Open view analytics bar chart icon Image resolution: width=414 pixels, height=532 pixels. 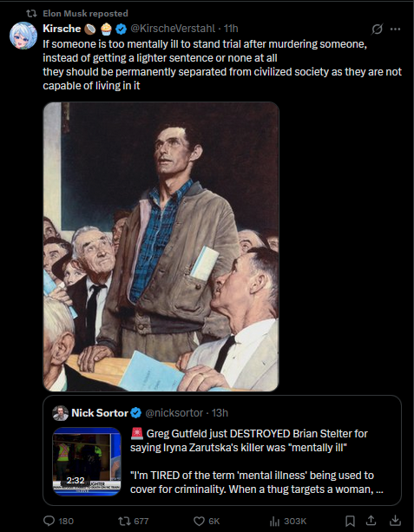pos(274,521)
